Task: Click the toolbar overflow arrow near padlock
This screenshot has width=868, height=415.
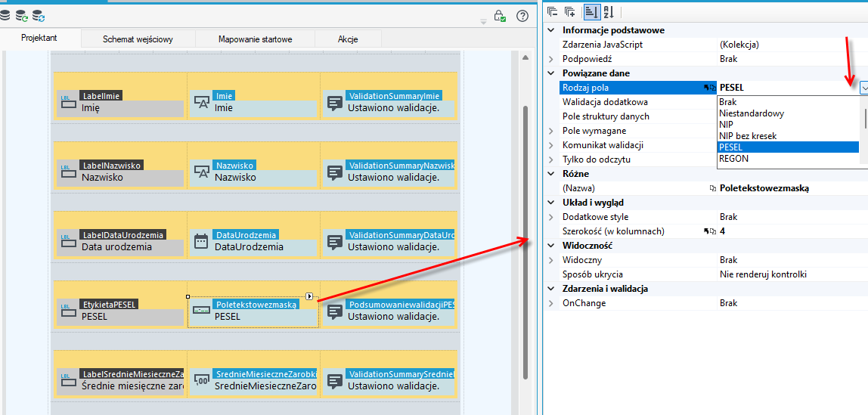Action: click(x=483, y=22)
